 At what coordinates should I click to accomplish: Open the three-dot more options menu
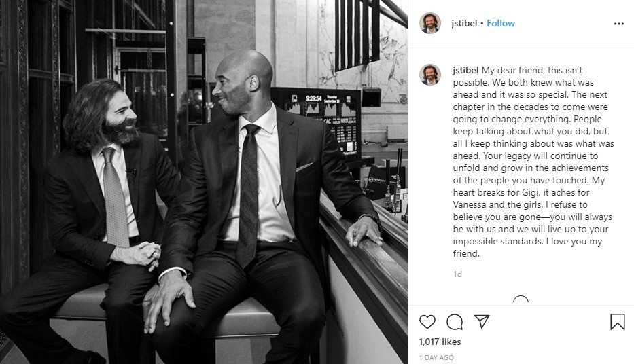tap(618, 24)
